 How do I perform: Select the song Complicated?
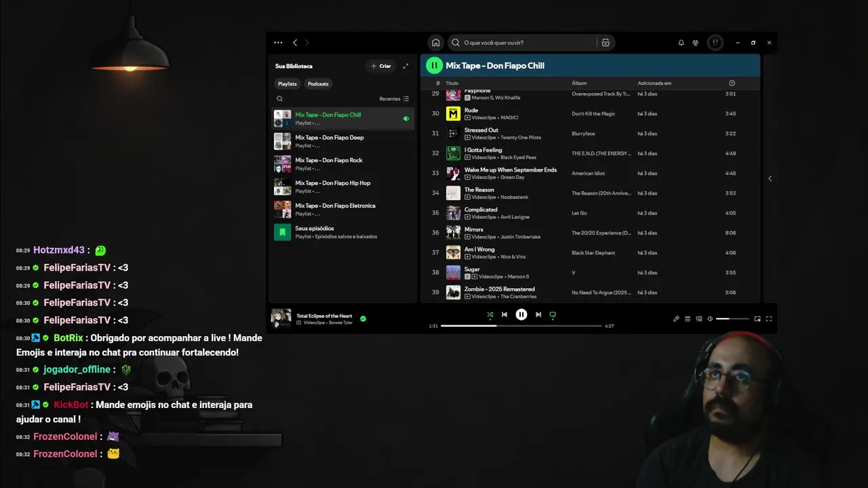click(590, 213)
